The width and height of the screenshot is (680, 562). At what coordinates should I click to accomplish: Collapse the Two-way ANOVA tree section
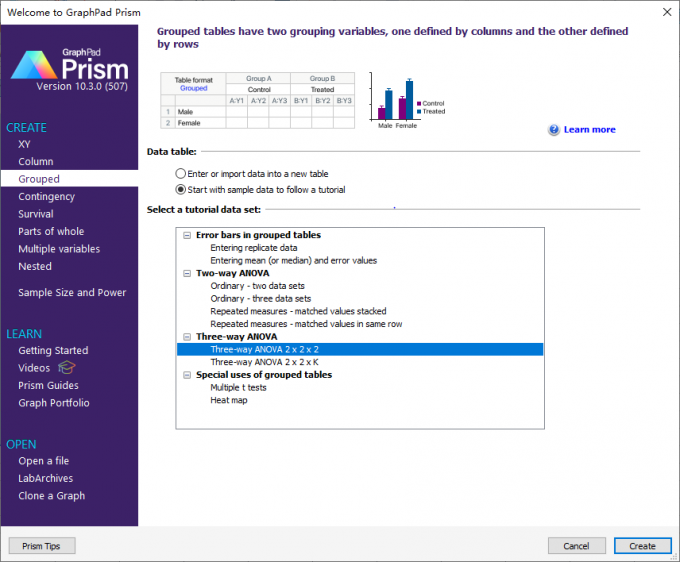(187, 274)
